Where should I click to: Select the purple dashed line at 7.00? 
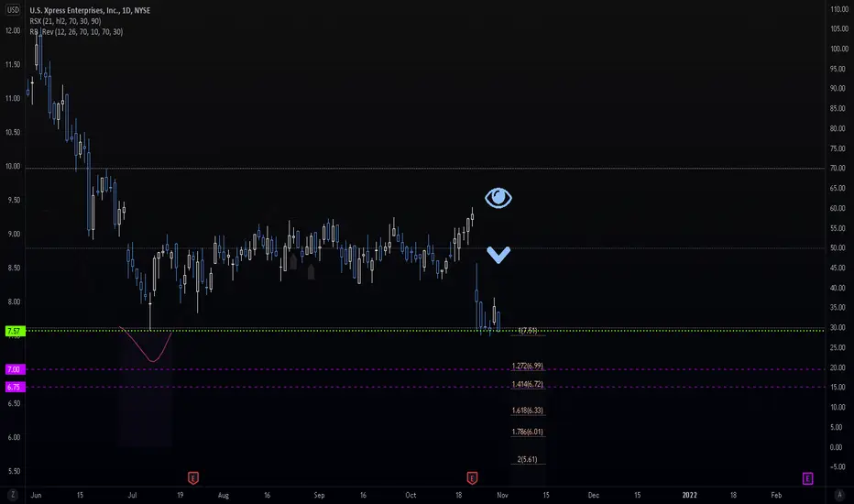click(425, 369)
